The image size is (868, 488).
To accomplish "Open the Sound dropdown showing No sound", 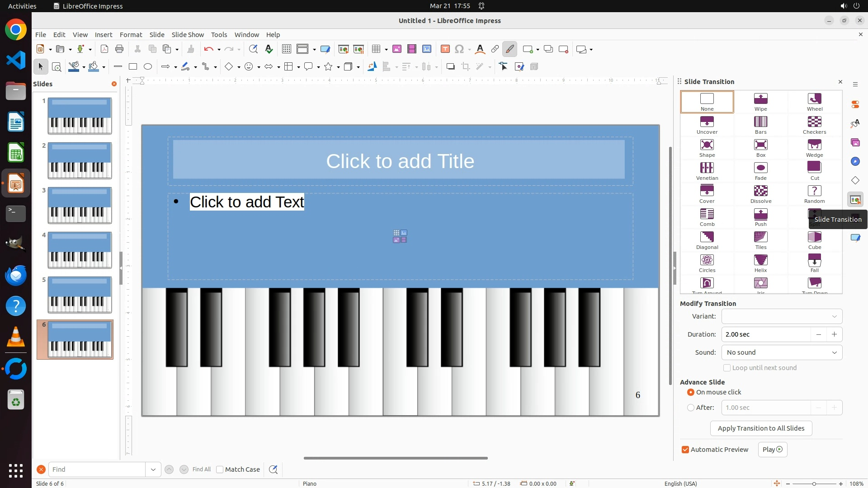I will coord(782,352).
